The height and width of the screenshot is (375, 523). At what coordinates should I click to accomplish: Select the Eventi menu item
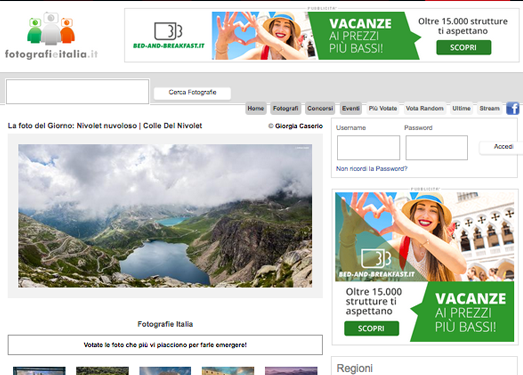(x=351, y=108)
